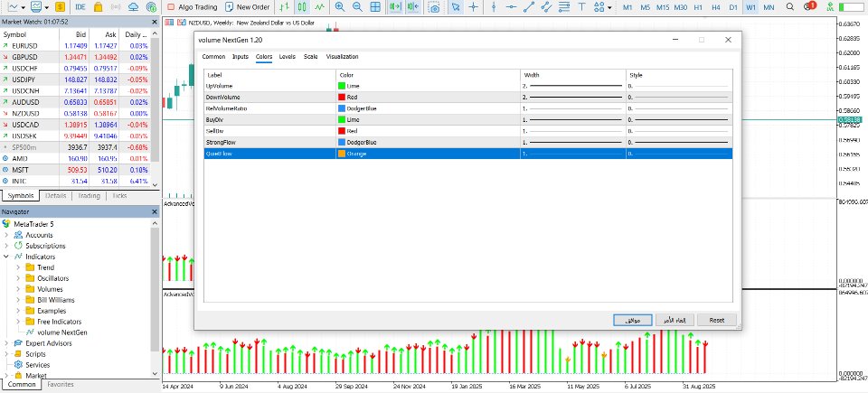The image size is (868, 393).
Task: Select the crosshair tool
Action: tap(473, 7)
